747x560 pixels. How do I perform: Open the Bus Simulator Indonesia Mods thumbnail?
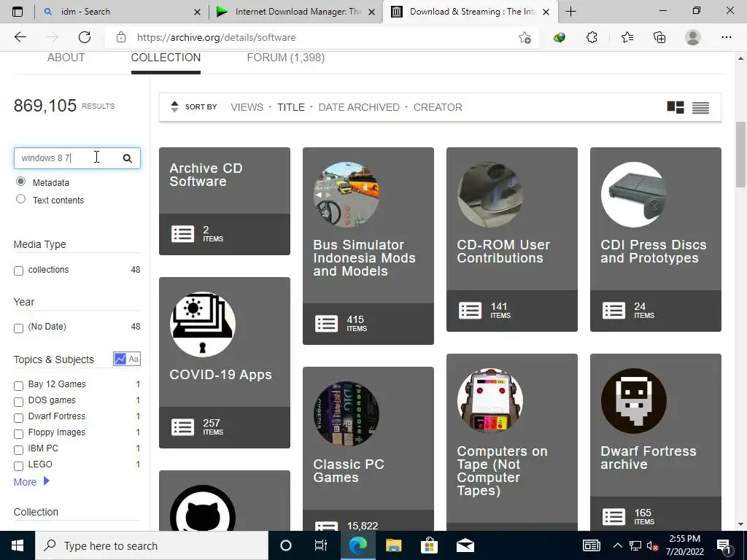tap(347, 194)
